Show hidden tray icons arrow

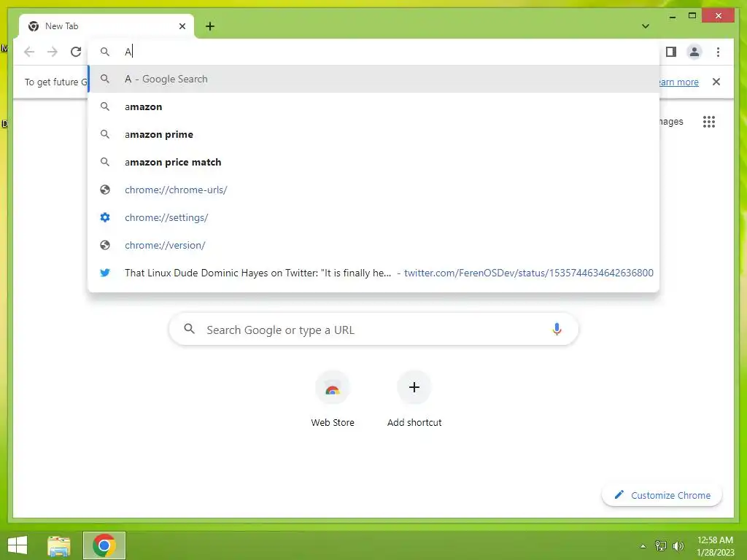tap(643, 545)
